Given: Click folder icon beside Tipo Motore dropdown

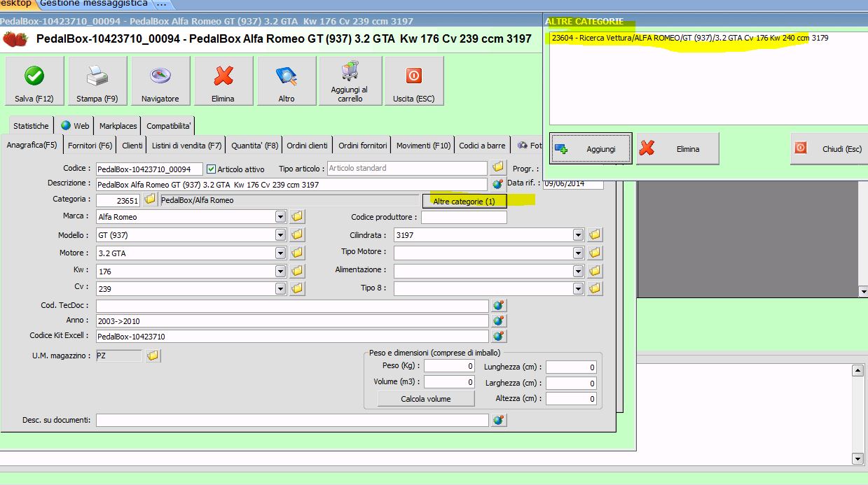Looking at the screenshot, I should coord(595,253).
